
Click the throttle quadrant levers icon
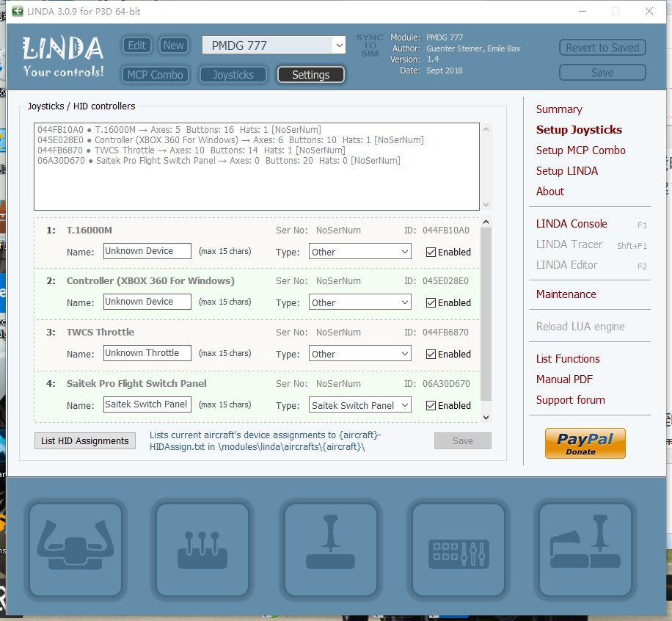click(202, 551)
